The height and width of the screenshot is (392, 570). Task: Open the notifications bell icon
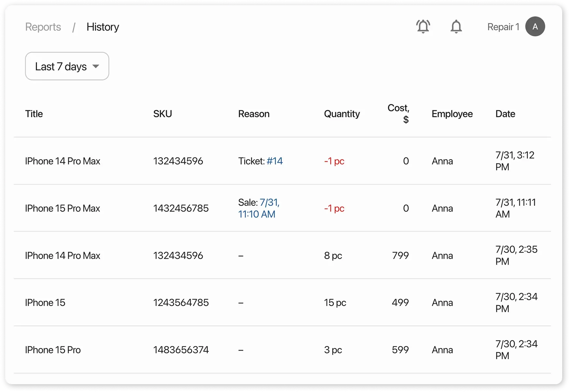[456, 26]
